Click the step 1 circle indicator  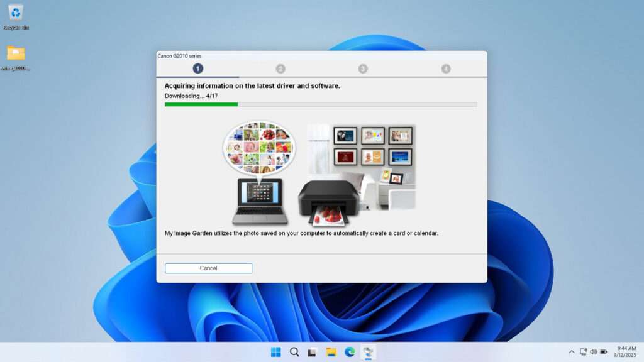(198, 69)
